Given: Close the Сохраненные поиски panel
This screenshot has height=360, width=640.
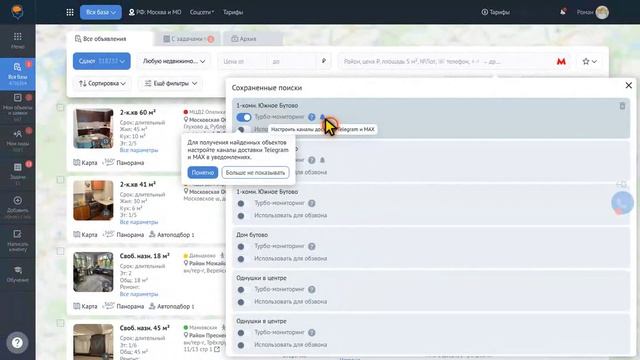Looking at the screenshot, I should pyautogui.click(x=629, y=85).
